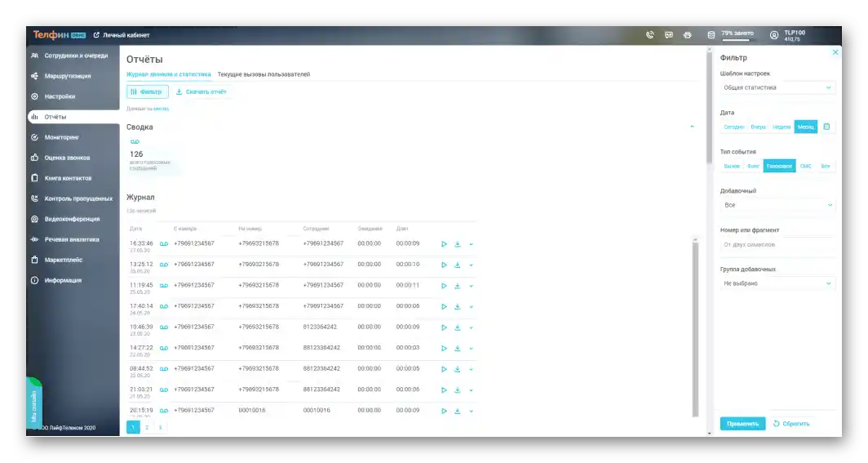This screenshot has width=868, height=463.
Task: Open Шаблон настроек dropdown
Action: 777,87
